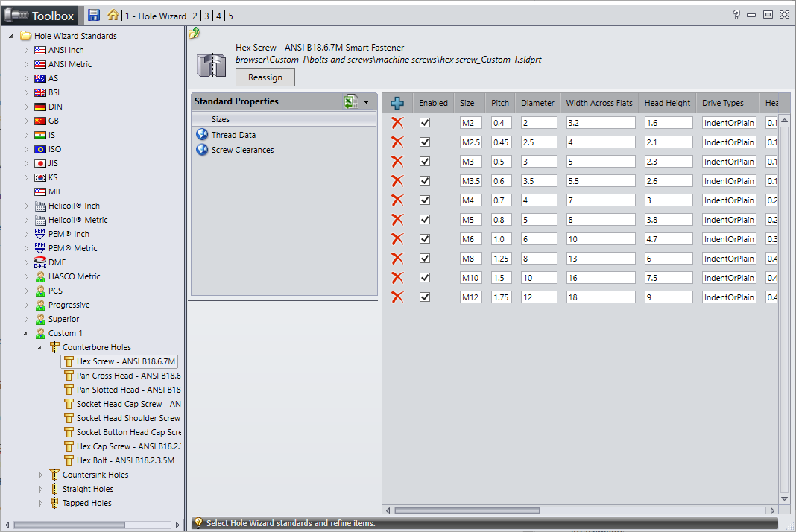Expand the Countersink Holes node
Viewport: 796px width, 532px height.
click(40, 475)
